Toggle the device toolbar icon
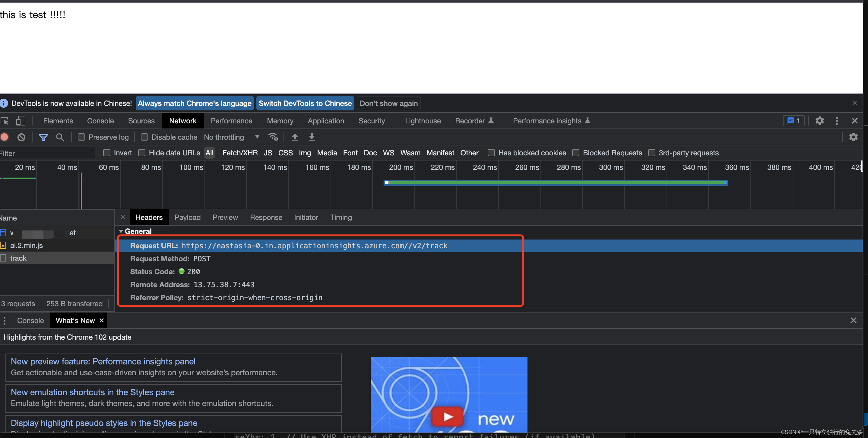This screenshot has width=868, height=438. tap(21, 121)
